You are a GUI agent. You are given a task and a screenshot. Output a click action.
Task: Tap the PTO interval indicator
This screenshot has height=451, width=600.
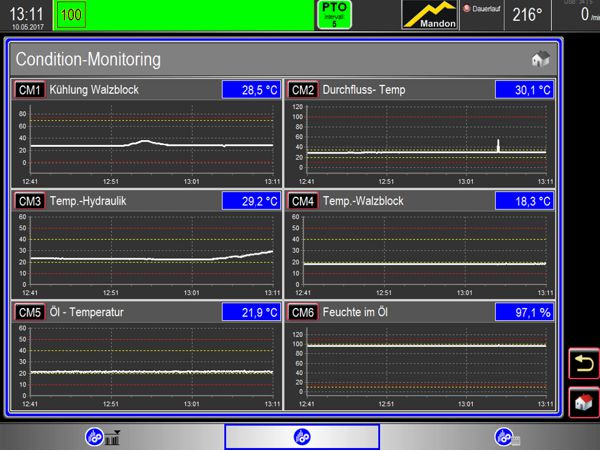(x=334, y=13)
